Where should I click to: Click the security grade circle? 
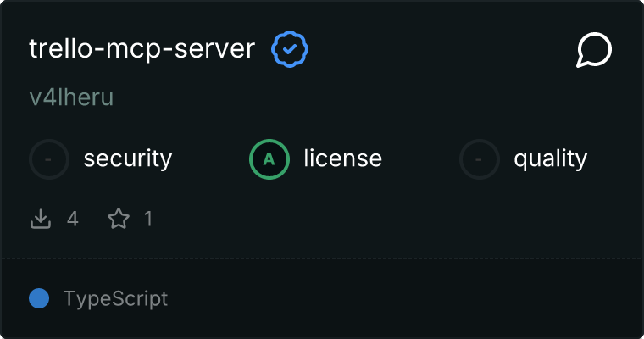tap(49, 158)
